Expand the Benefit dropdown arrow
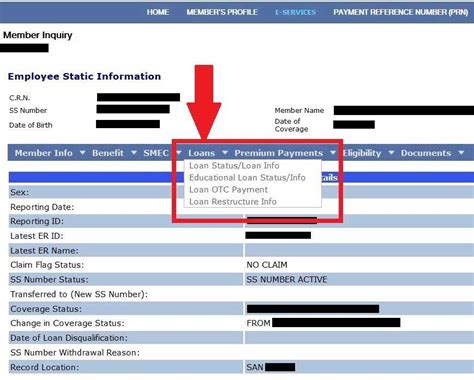This screenshot has height=380, width=474. [x=134, y=153]
